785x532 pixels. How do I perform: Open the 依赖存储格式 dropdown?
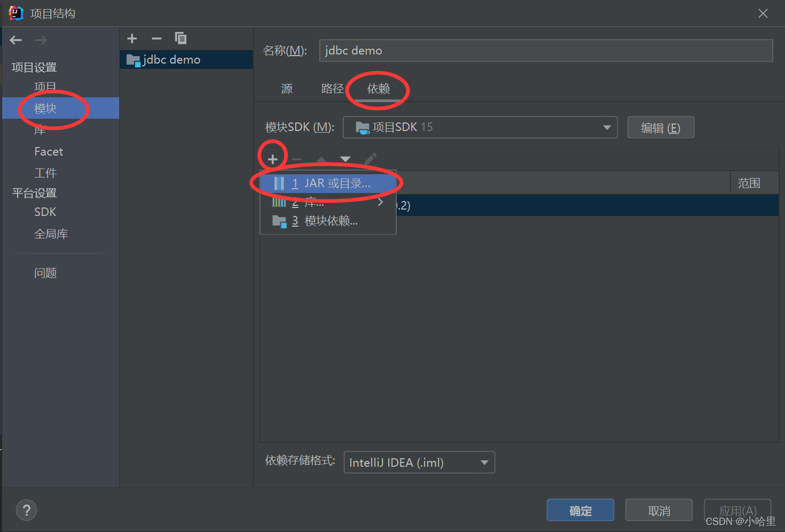click(419, 462)
